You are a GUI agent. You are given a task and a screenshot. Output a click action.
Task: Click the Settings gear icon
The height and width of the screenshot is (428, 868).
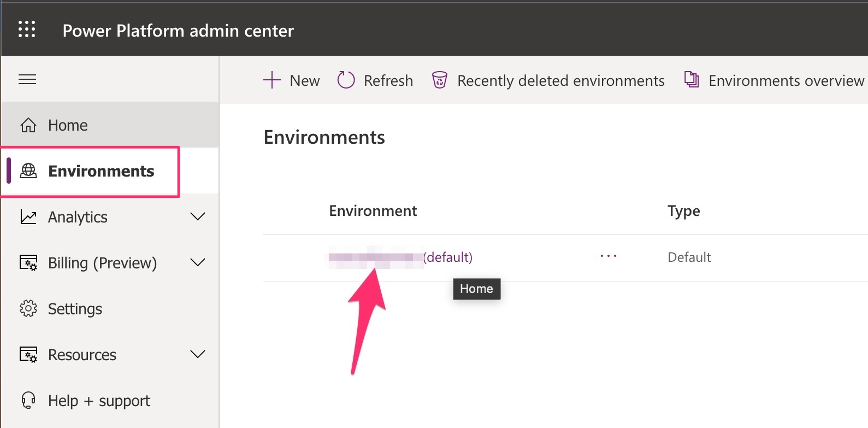click(x=28, y=309)
